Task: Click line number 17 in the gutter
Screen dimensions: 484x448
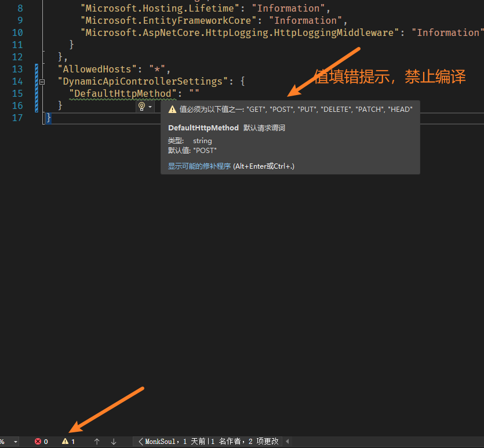Action: click(17, 118)
